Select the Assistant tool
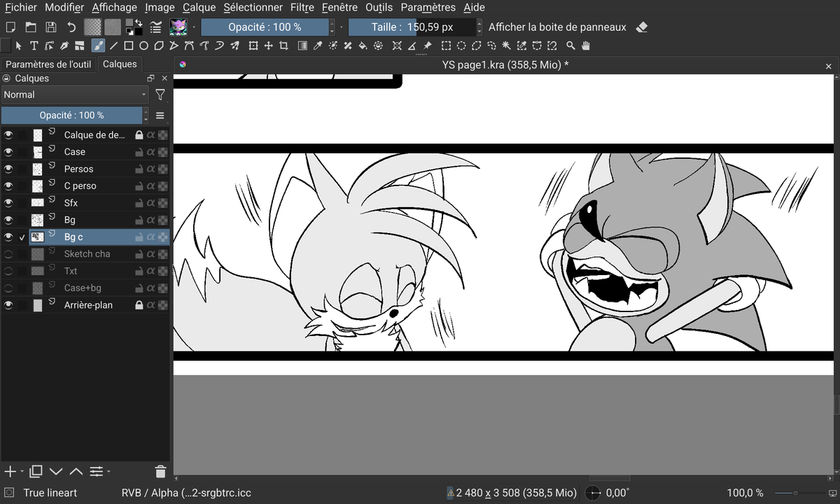840x504 pixels. (397, 46)
